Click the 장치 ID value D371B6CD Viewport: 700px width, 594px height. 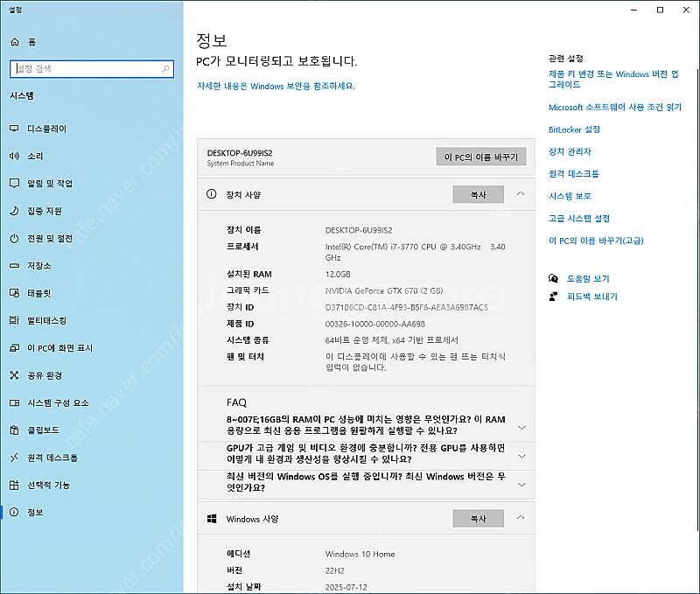pyautogui.click(x=406, y=307)
